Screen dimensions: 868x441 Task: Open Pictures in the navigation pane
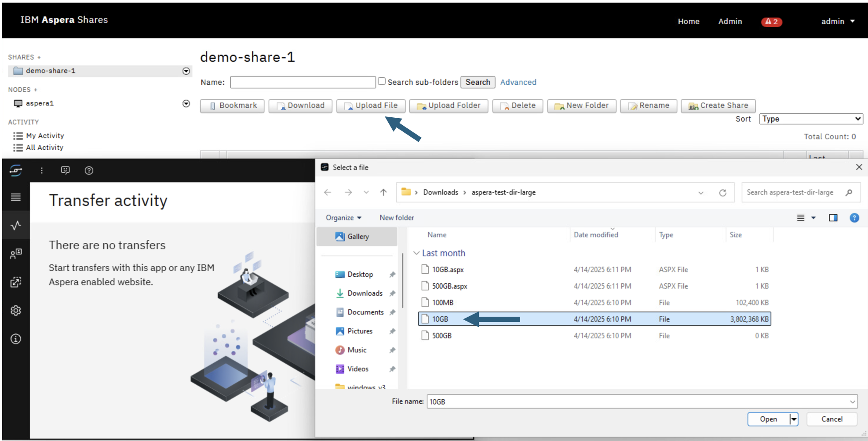click(360, 331)
